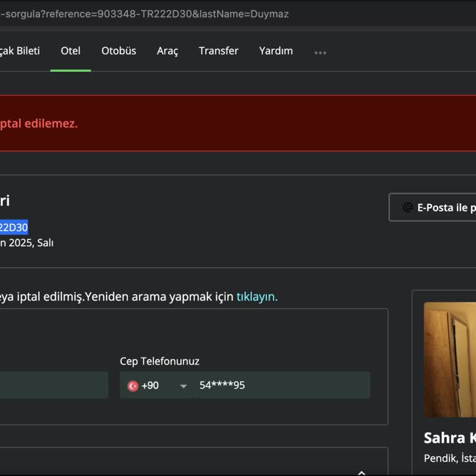Image resolution: width=476 pixels, height=476 pixels.
Task: Switch to the Uçak Bileti tab
Action: pyautogui.click(x=20, y=51)
